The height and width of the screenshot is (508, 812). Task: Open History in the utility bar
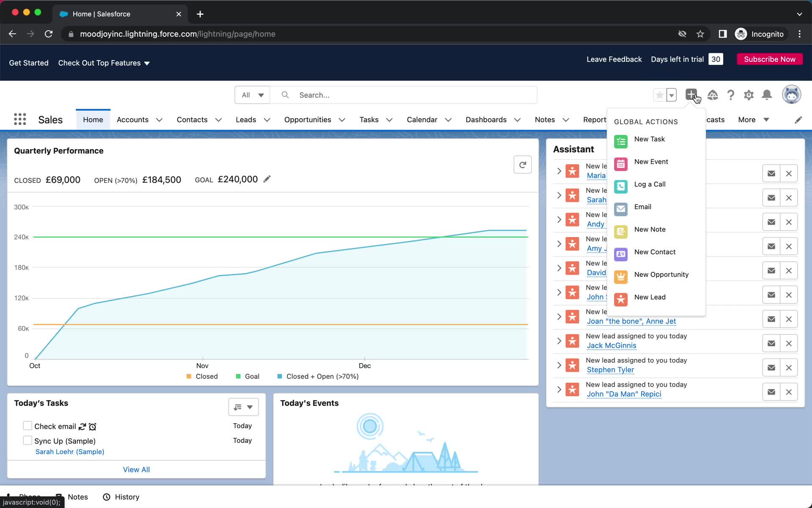pos(121,497)
